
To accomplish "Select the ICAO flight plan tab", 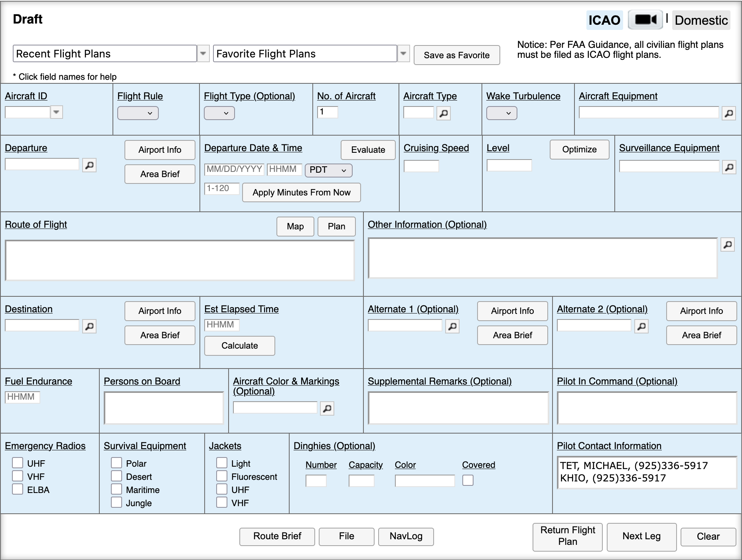I will 604,20.
